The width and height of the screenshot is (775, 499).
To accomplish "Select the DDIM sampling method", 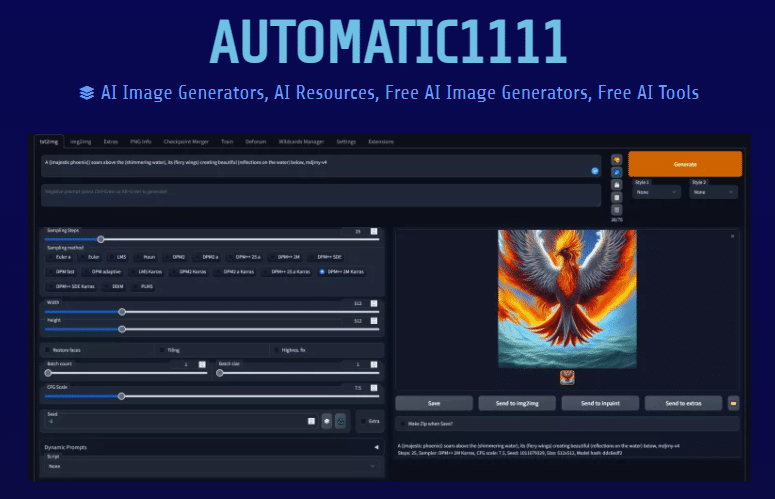I will (114, 287).
